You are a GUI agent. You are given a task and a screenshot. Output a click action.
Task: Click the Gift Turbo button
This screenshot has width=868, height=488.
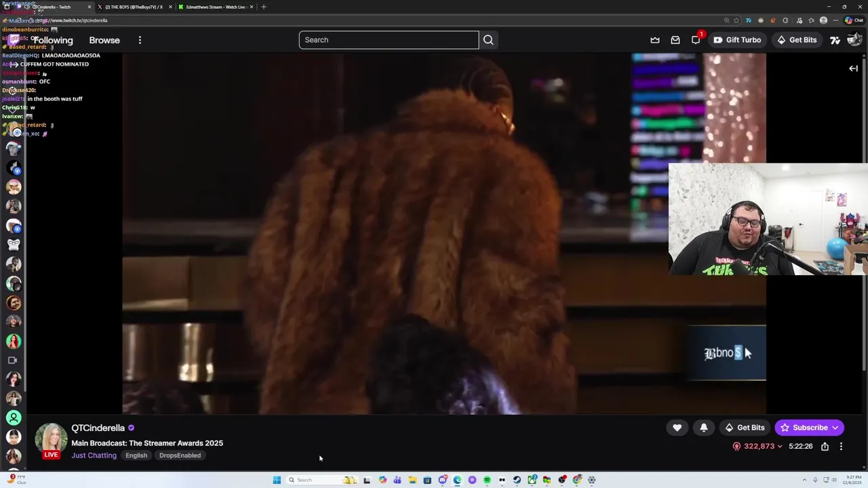(x=737, y=40)
